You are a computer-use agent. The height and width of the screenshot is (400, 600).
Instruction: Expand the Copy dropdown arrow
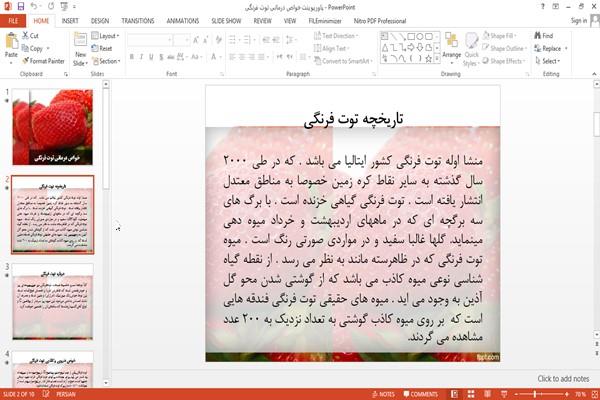click(48, 48)
